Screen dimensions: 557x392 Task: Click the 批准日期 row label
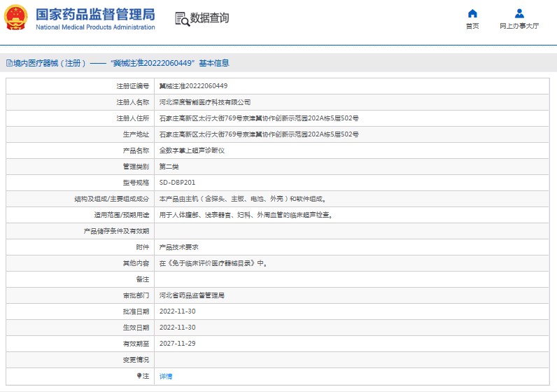(136, 311)
